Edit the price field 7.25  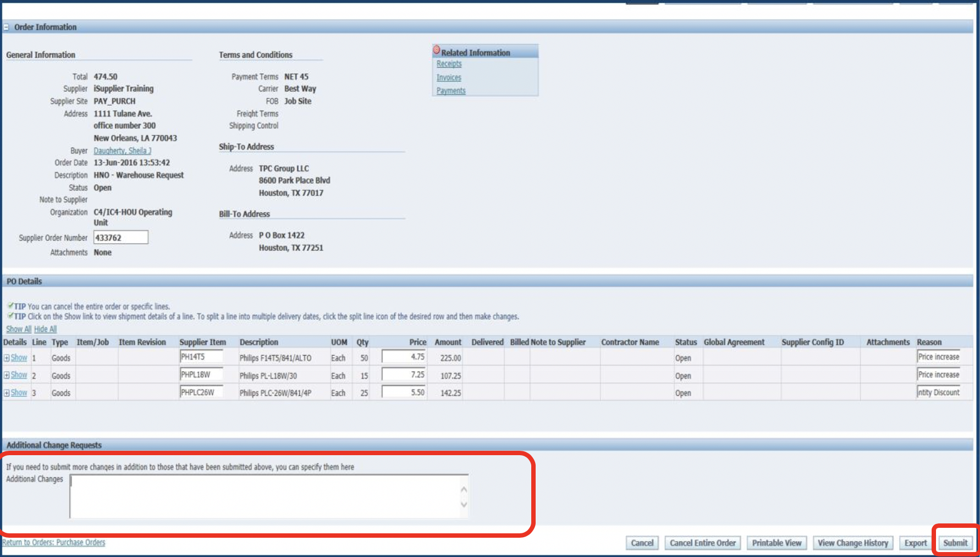coord(404,375)
